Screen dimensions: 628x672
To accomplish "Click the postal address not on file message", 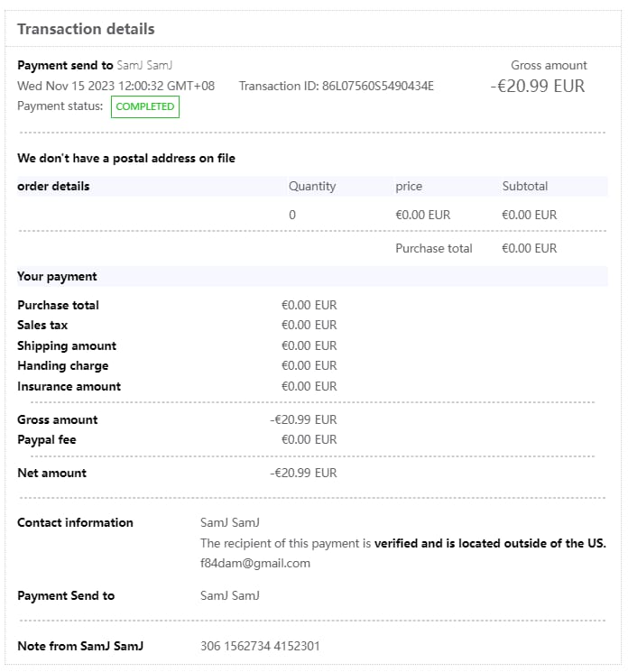I will [x=126, y=158].
